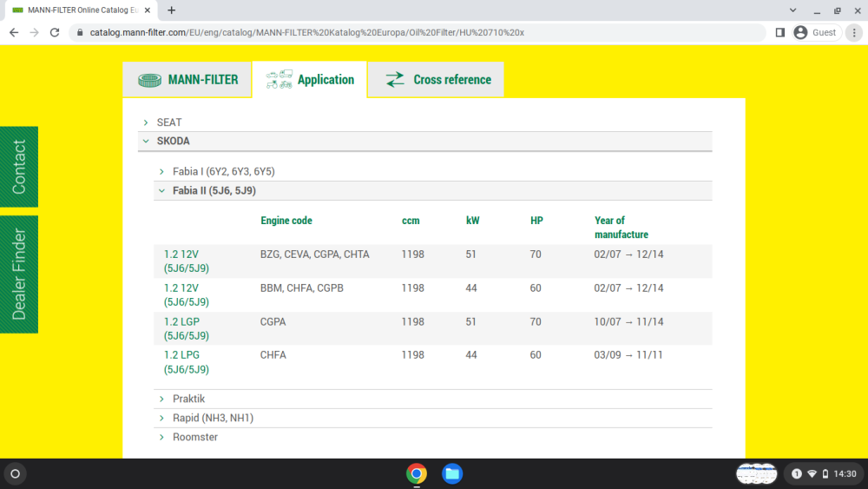
Task: Click the Wi-Fi status icon
Action: tap(812, 473)
